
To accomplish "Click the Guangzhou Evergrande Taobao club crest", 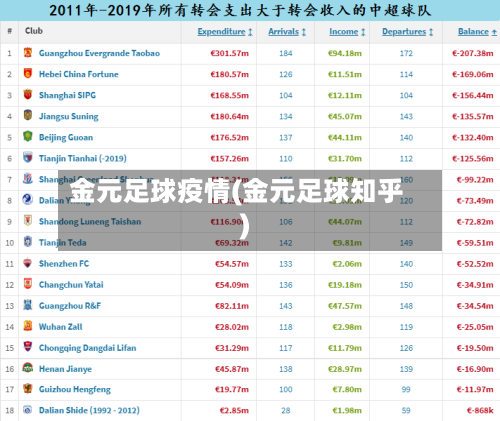I will 28,52.
